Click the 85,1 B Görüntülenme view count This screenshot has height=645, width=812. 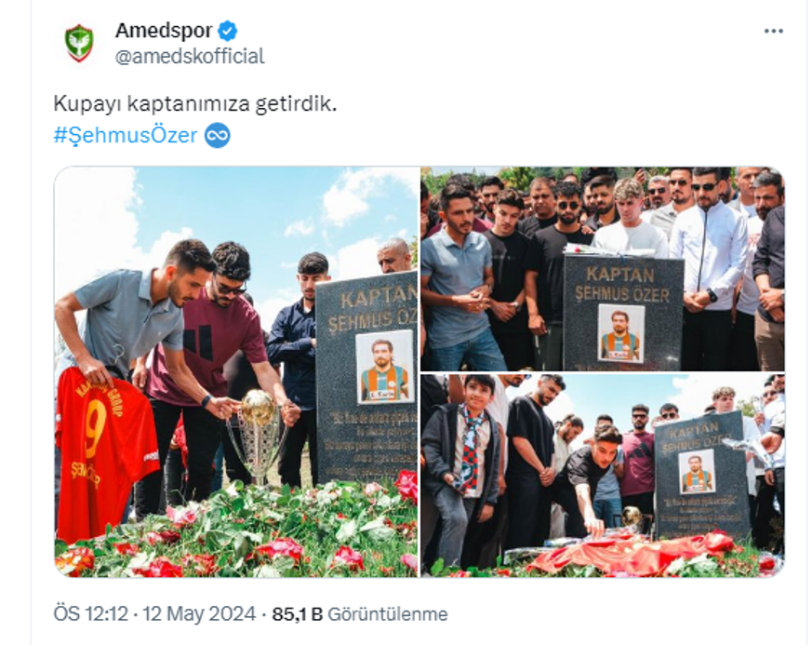point(360,614)
